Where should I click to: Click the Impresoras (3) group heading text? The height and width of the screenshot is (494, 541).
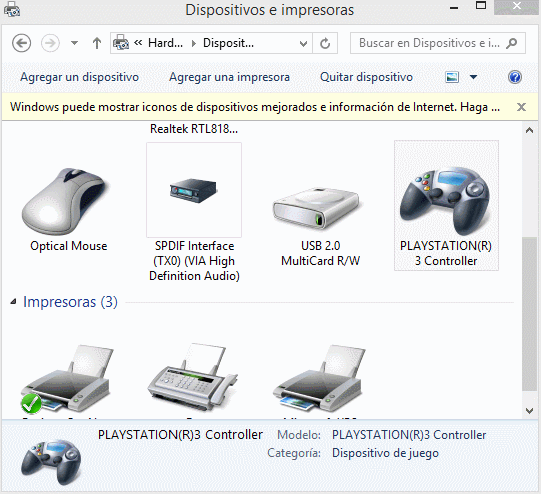click(70, 302)
